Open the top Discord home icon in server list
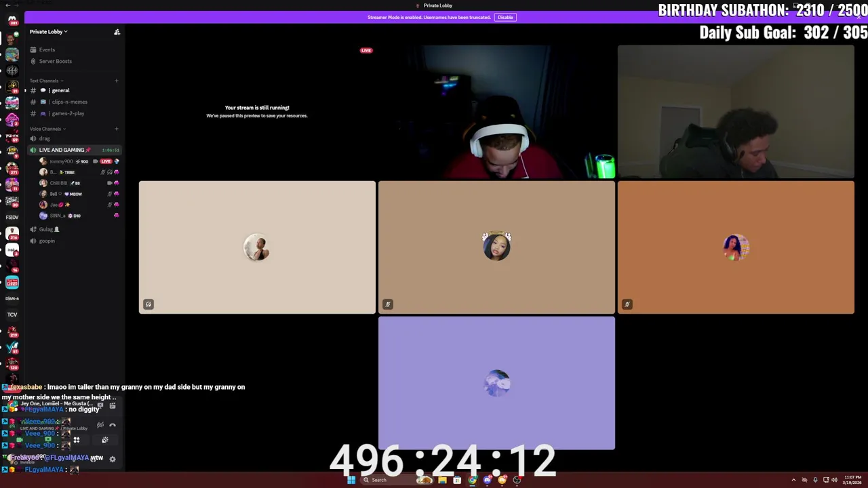This screenshot has height=488, width=868. pos(12,20)
